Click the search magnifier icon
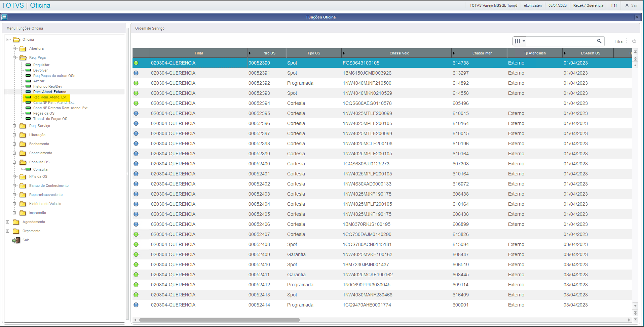Viewport: 644px width, 327px height. [599, 41]
